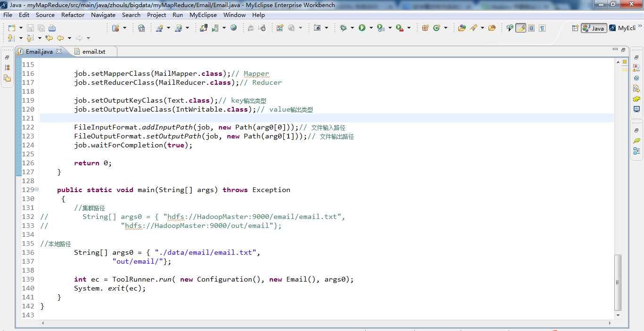Click the Save icon in toolbar

click(x=30, y=28)
